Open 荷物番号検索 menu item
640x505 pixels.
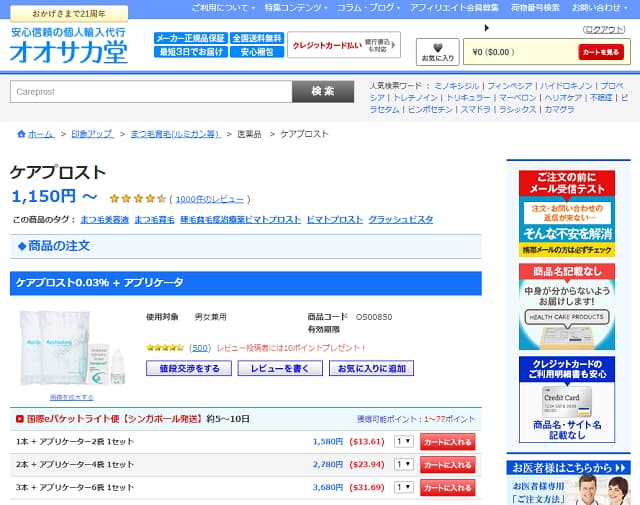(535, 8)
